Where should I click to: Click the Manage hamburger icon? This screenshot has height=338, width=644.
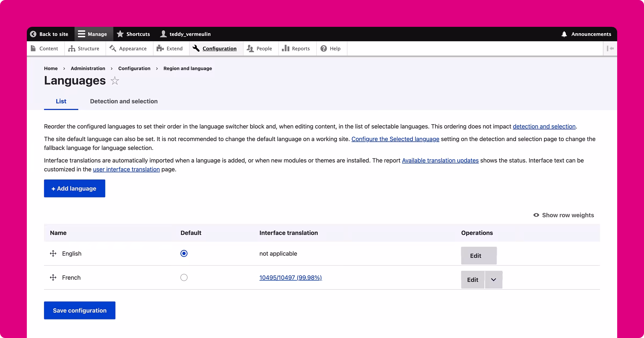coord(81,34)
